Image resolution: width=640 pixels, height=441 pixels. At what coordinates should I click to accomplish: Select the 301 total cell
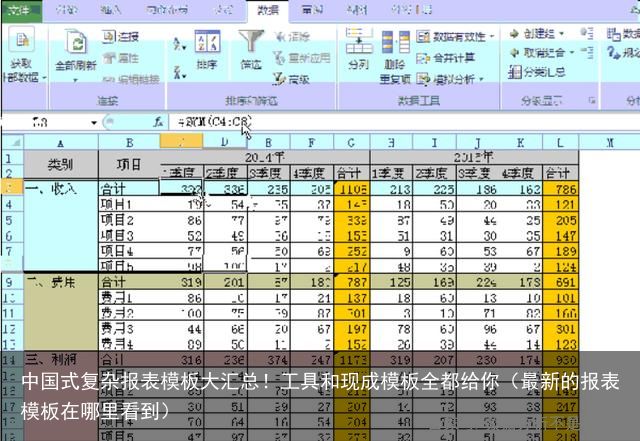tap(560, 329)
